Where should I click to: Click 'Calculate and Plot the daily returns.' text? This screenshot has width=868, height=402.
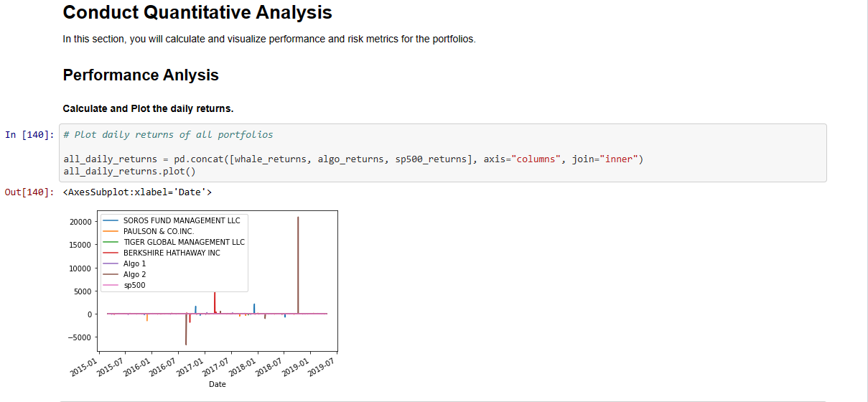(x=148, y=109)
